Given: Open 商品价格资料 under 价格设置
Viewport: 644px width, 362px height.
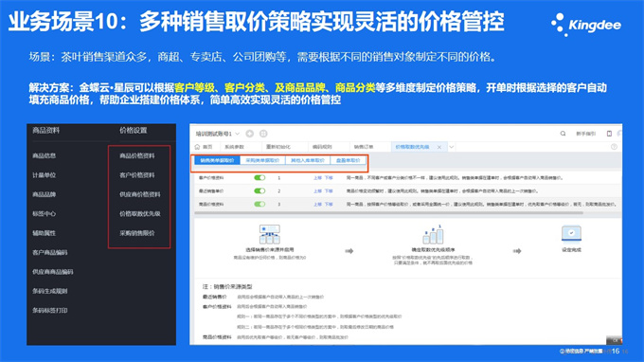Looking at the screenshot, I should (x=137, y=155).
